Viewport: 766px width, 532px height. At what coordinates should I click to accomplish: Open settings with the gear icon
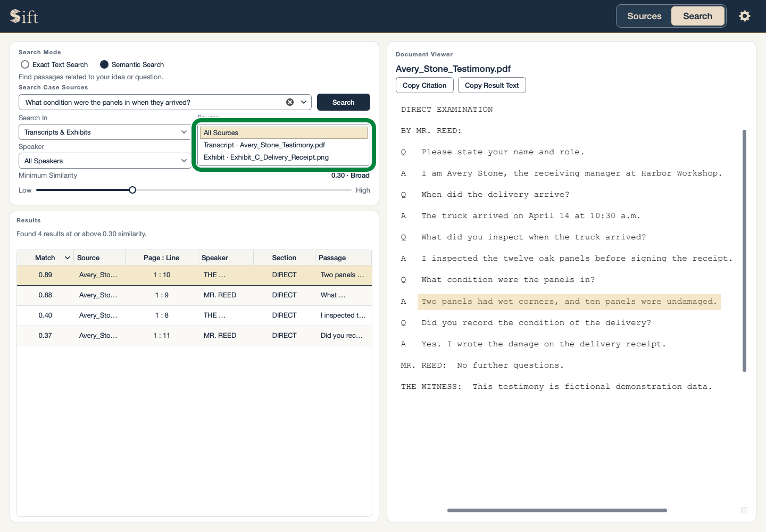pos(745,16)
